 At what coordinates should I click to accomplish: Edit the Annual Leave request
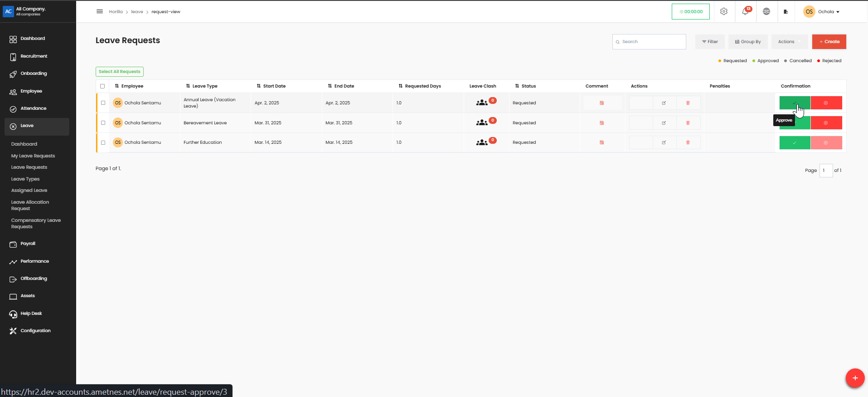tap(664, 103)
